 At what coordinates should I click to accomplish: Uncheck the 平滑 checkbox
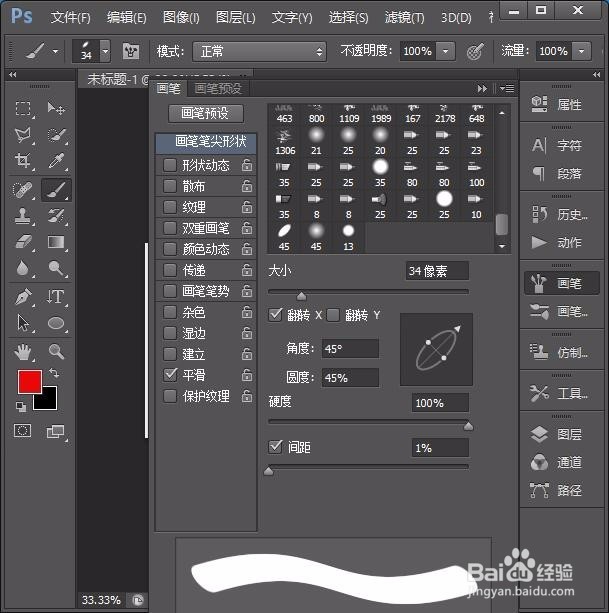coord(170,375)
